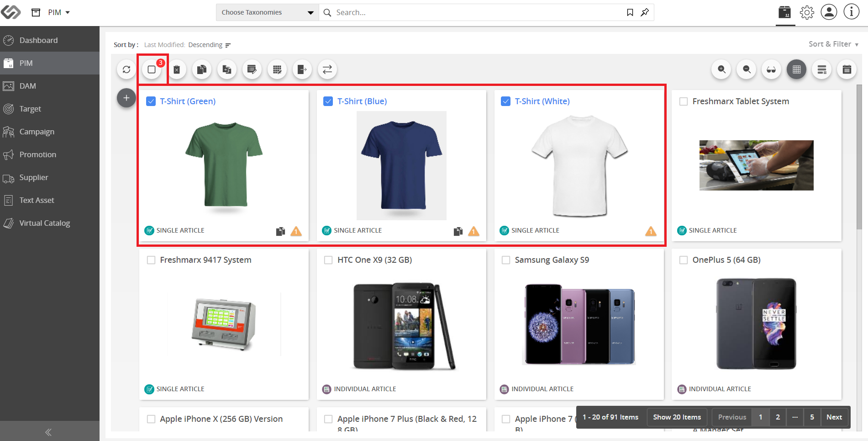The image size is (868, 441).
Task: Click the pagination ellipsis button
Action: point(795,417)
